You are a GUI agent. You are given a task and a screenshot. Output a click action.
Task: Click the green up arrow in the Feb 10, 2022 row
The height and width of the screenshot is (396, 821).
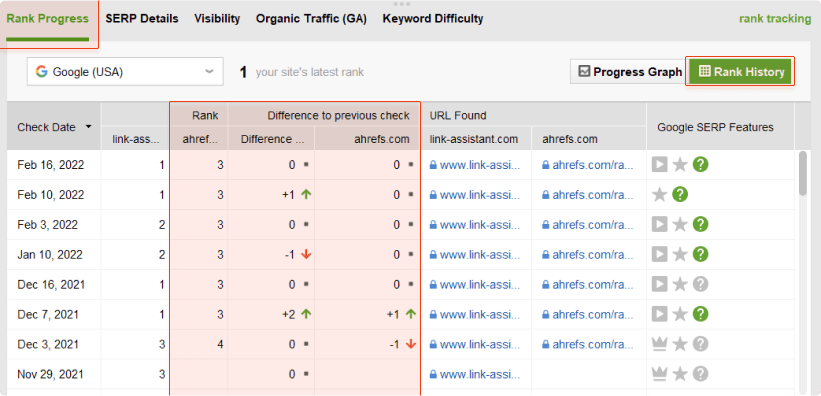tap(306, 195)
